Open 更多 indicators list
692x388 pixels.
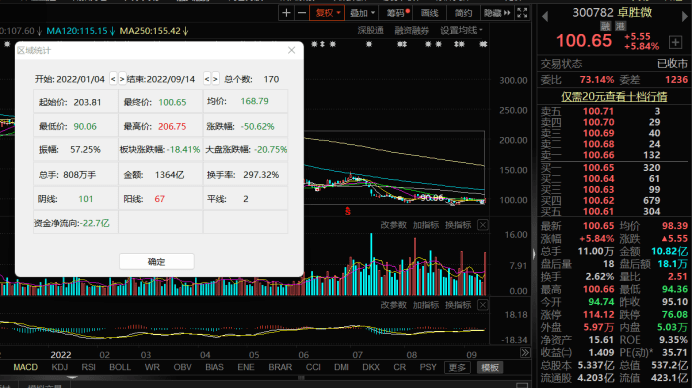(457, 368)
